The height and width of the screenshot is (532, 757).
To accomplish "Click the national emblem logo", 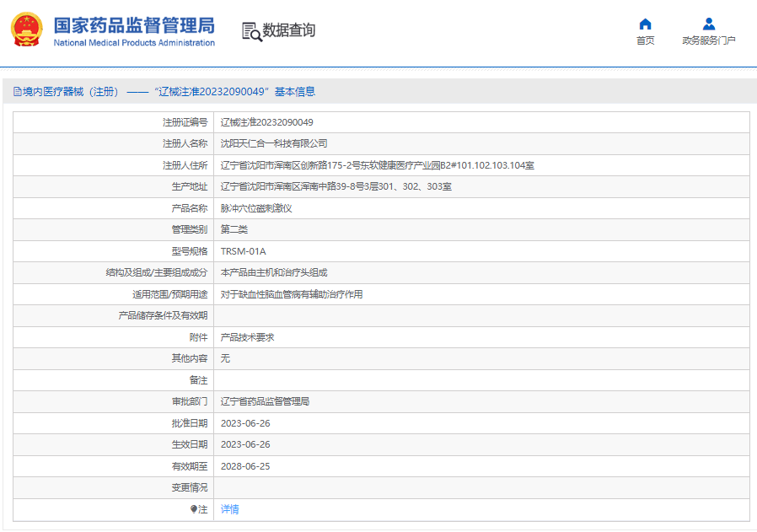I will [26, 30].
